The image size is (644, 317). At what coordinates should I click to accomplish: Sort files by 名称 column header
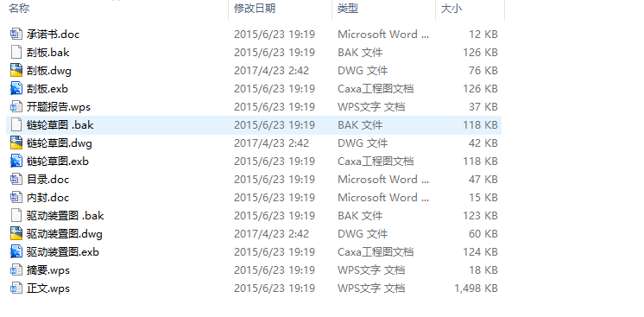[x=19, y=9]
